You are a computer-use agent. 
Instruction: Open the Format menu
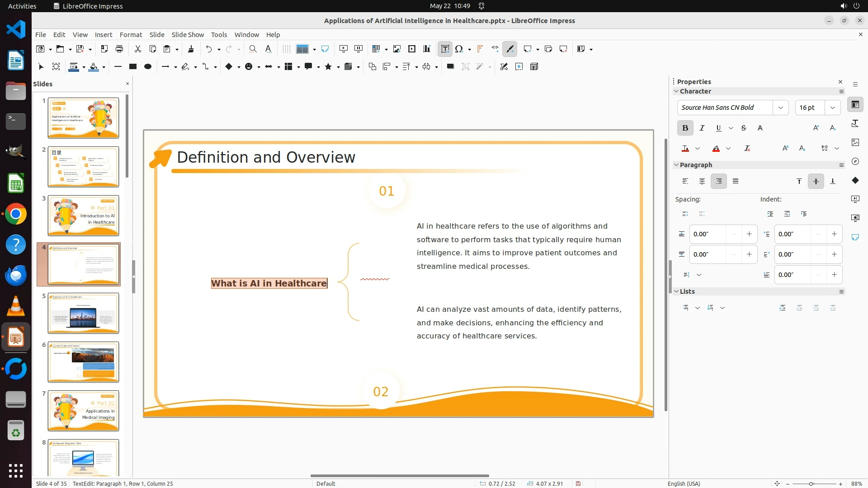pyautogui.click(x=131, y=34)
